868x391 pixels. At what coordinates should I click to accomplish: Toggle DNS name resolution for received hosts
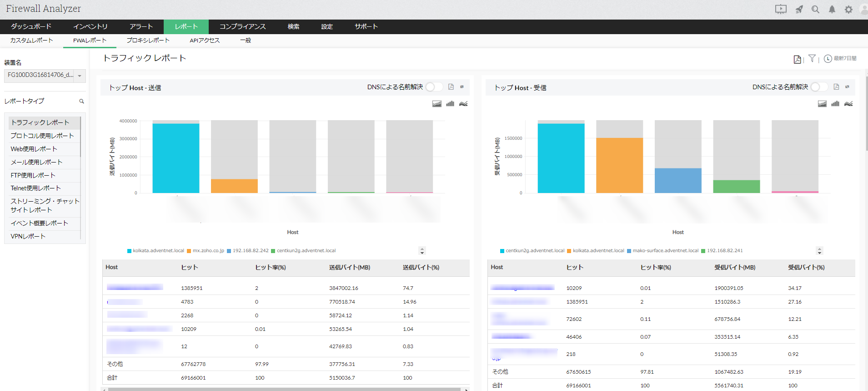click(819, 87)
